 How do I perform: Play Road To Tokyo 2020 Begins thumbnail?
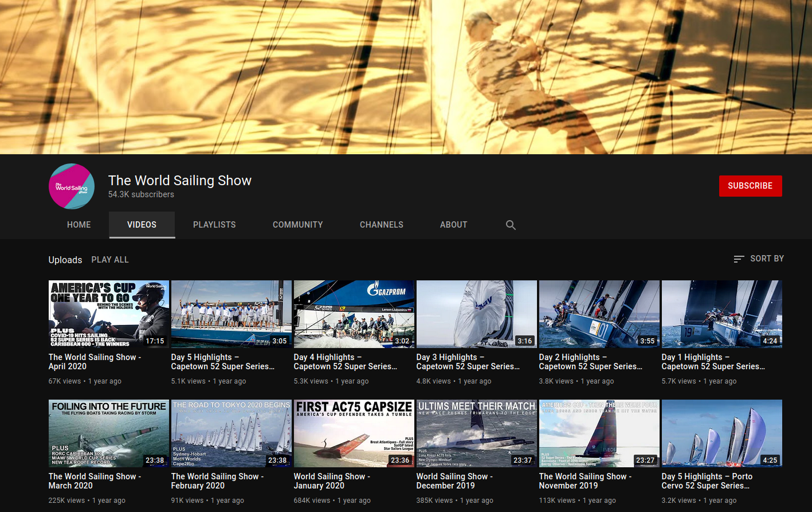(232, 433)
